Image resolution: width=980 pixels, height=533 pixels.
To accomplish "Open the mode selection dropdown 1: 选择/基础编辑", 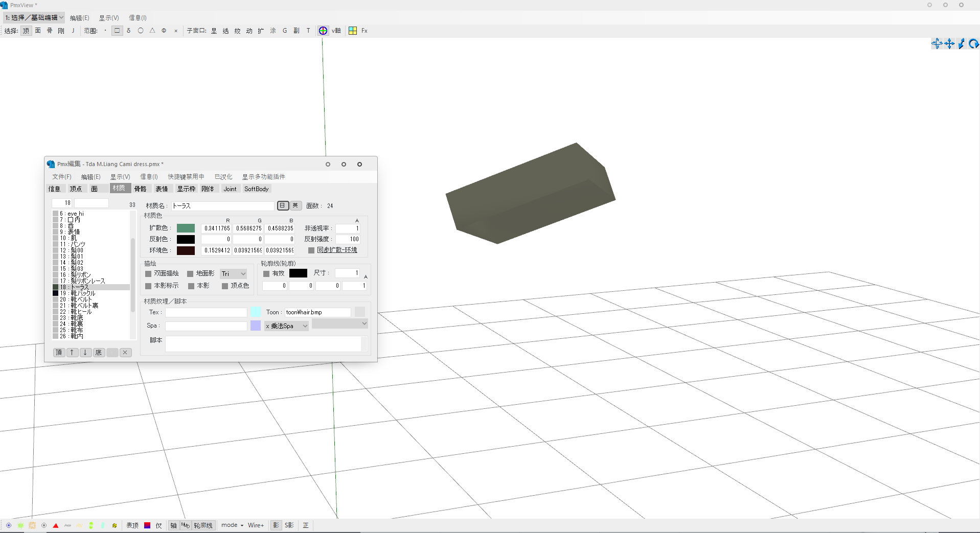I will tap(34, 17).
